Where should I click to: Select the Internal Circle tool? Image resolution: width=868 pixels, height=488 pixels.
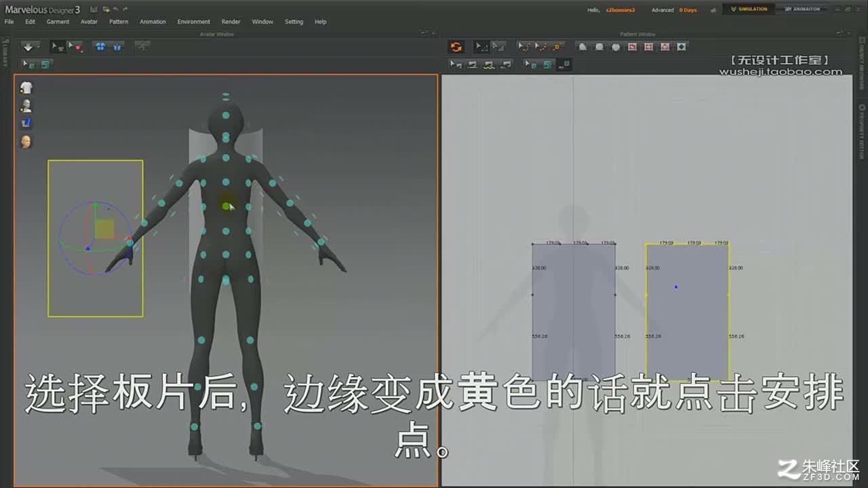pyautogui.click(x=665, y=47)
